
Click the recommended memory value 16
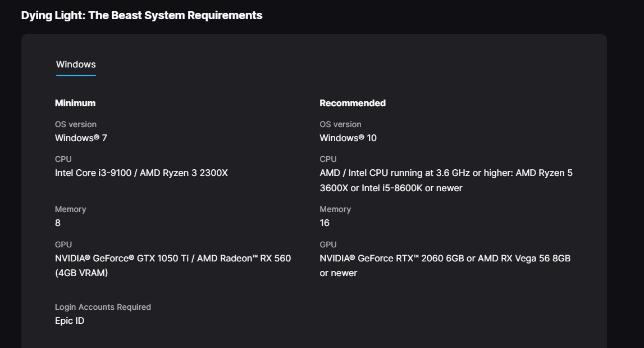(325, 223)
